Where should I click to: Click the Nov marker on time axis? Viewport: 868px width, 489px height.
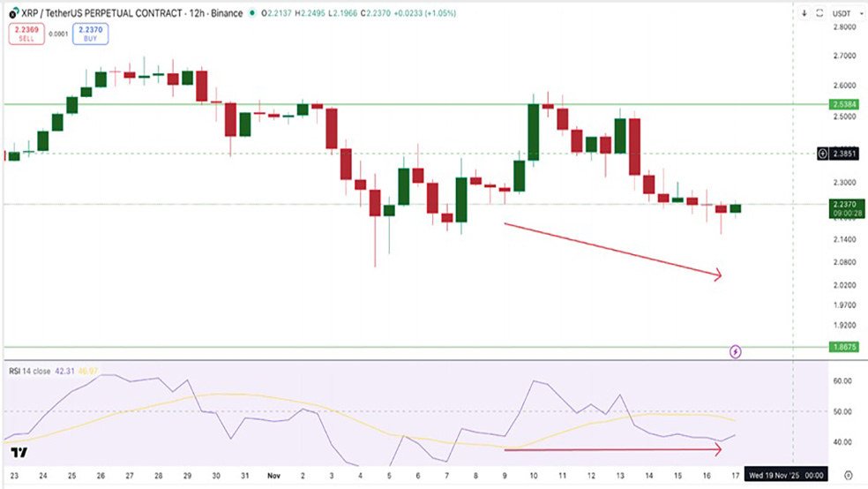[x=273, y=474]
